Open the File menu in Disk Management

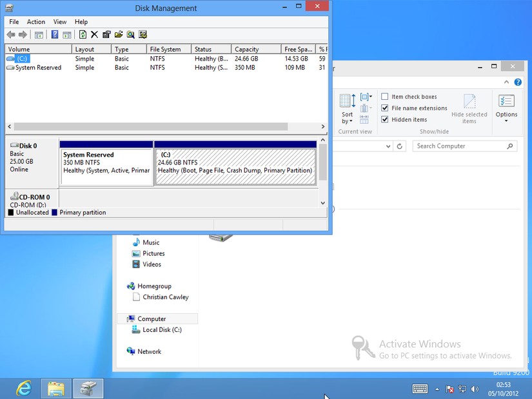pyautogui.click(x=14, y=22)
